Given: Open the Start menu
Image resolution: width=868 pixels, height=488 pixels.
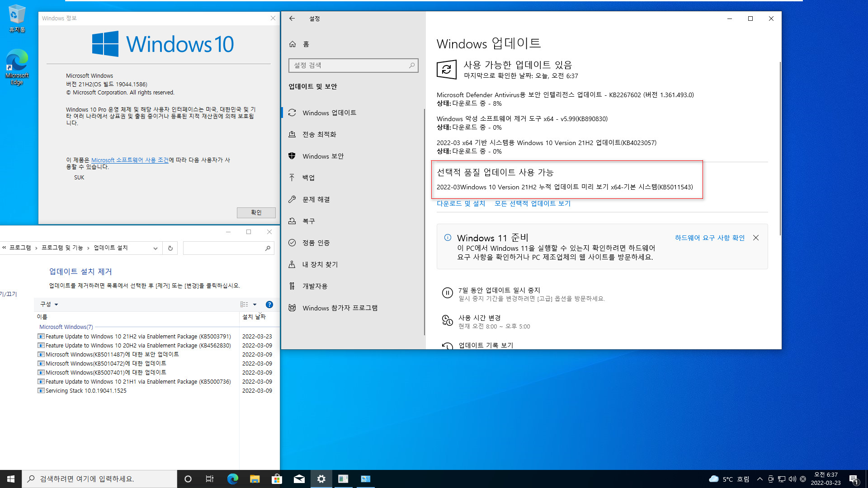Looking at the screenshot, I should 11,479.
